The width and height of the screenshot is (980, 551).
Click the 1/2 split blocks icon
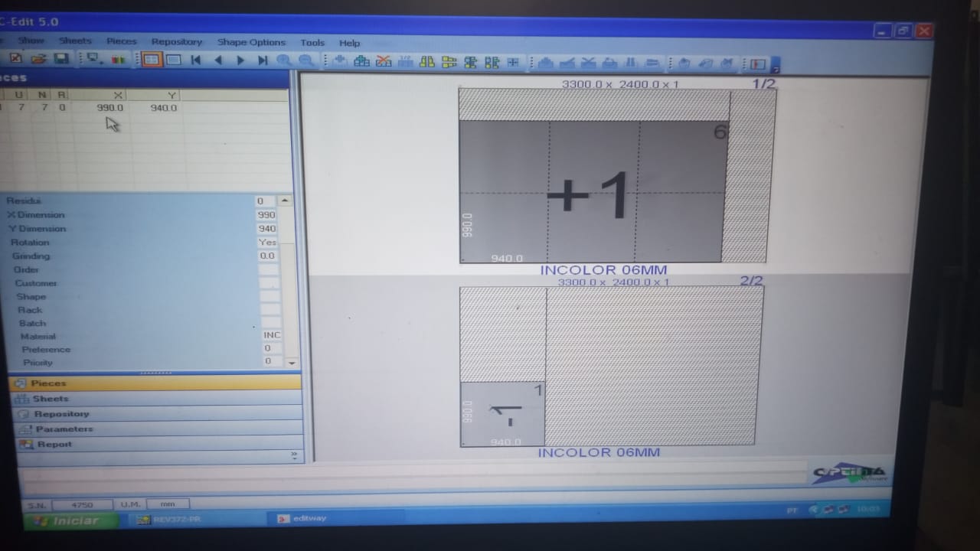point(406,62)
